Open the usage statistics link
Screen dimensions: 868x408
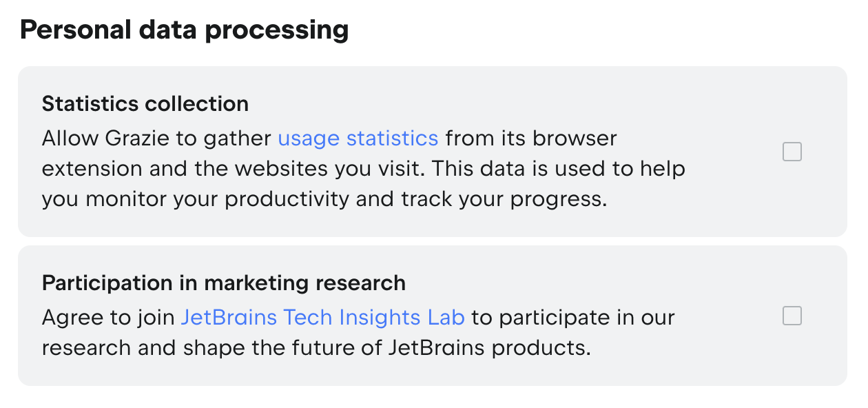pyautogui.click(x=358, y=139)
